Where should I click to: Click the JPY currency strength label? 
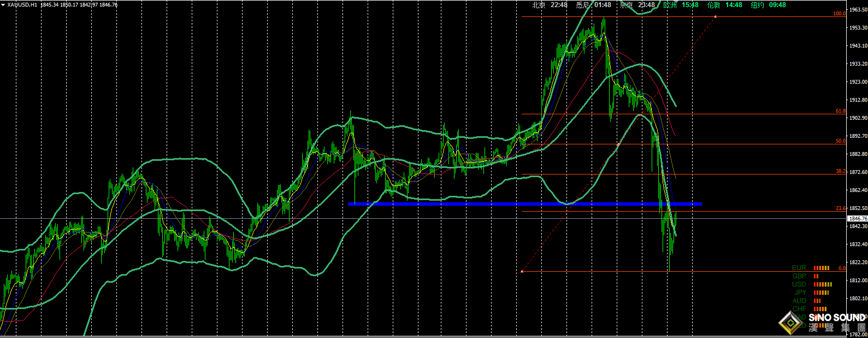[800, 293]
